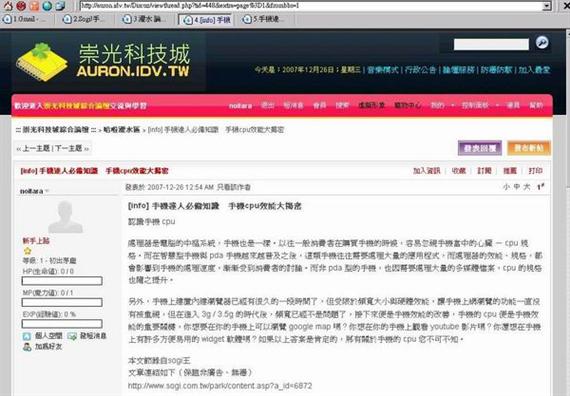Screen dimensions: 570x396
Task: Open the sogi.com.tw article link
Action: [220, 385]
